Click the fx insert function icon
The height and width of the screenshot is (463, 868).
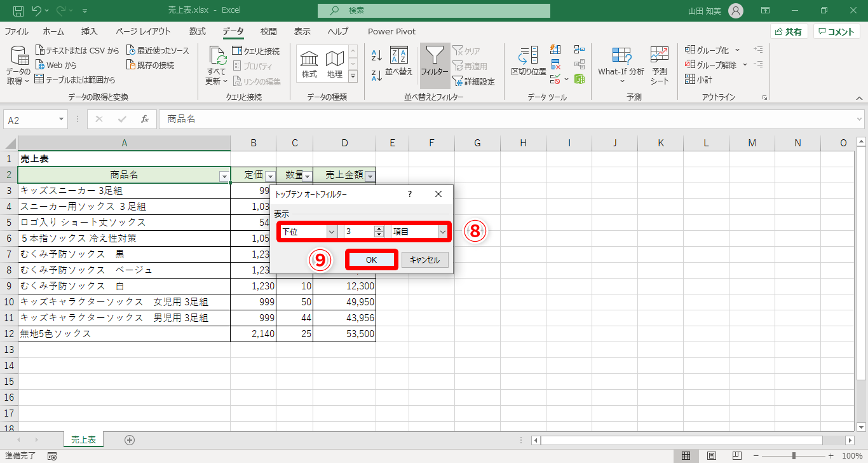145,119
